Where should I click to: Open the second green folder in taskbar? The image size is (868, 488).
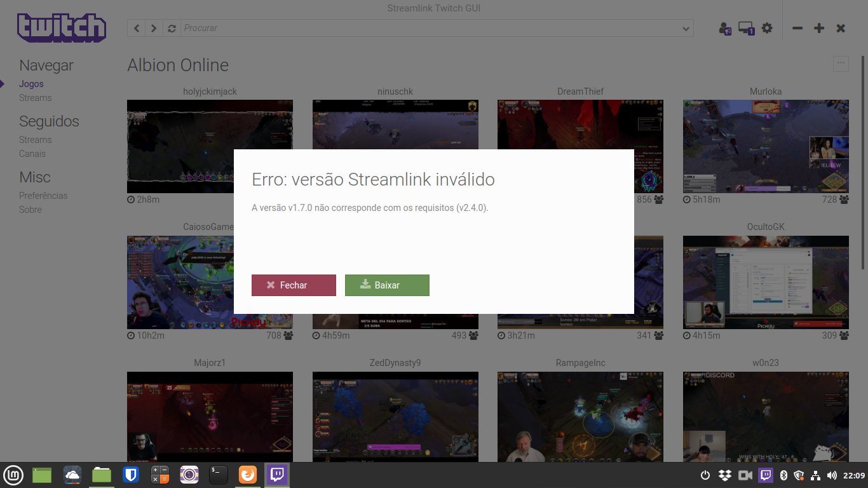tap(102, 475)
